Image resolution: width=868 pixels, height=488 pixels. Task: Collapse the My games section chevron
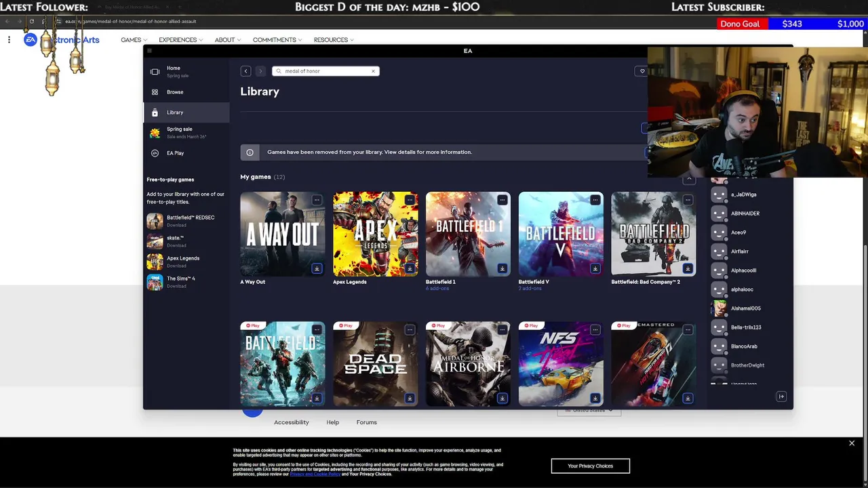tap(689, 179)
